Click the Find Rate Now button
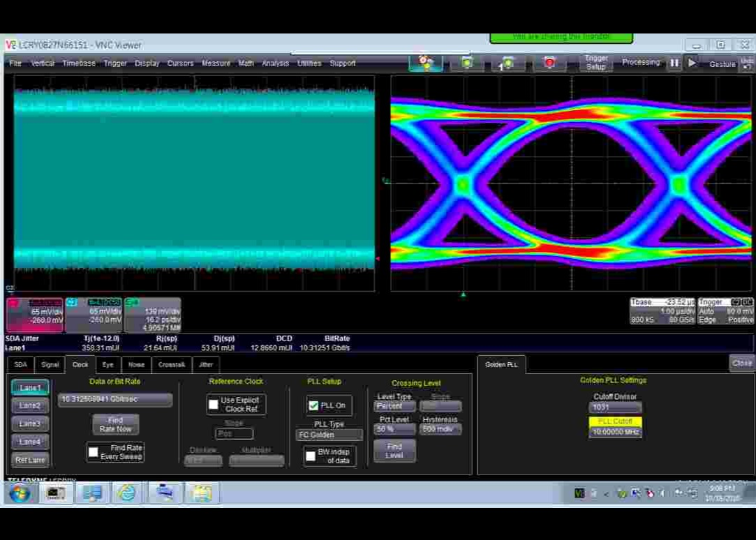The height and width of the screenshot is (540, 756). (x=116, y=424)
